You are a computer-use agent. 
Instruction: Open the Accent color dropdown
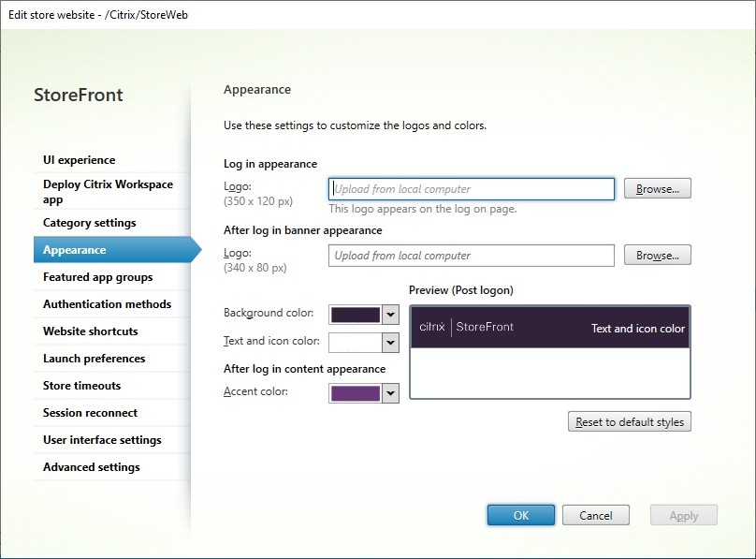coord(391,393)
